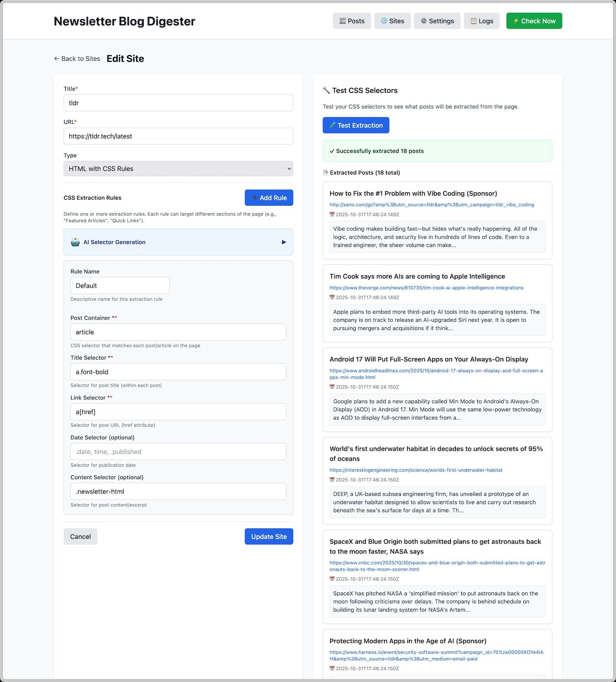The height and width of the screenshot is (682, 616).
Task: Click the document icon beside Extracted Posts
Action: [x=326, y=173]
